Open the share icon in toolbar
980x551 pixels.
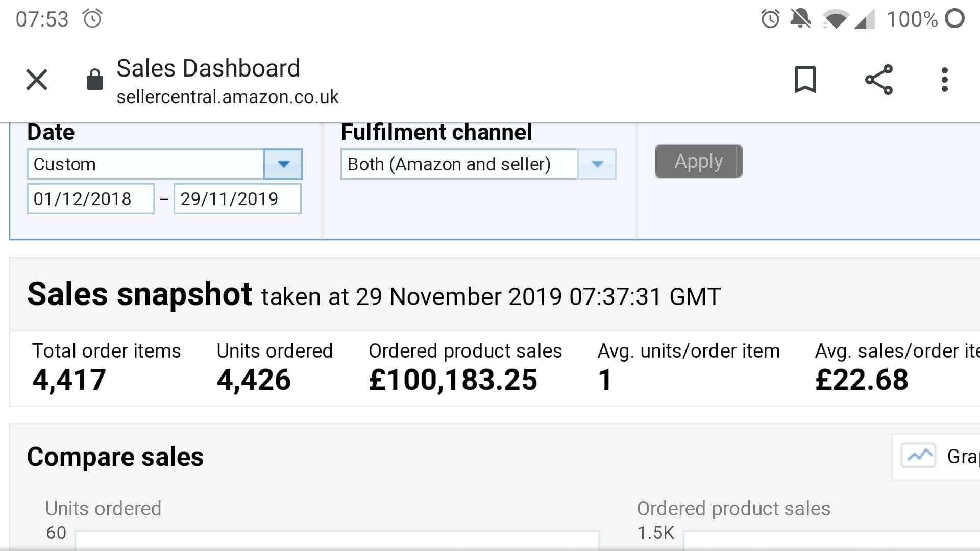point(879,80)
